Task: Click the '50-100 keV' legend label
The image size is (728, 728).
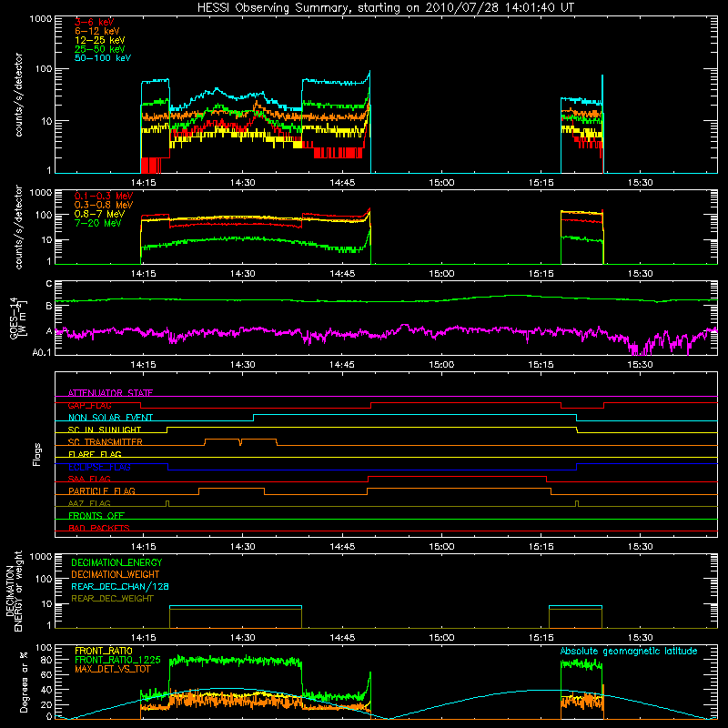Action: 103,58
